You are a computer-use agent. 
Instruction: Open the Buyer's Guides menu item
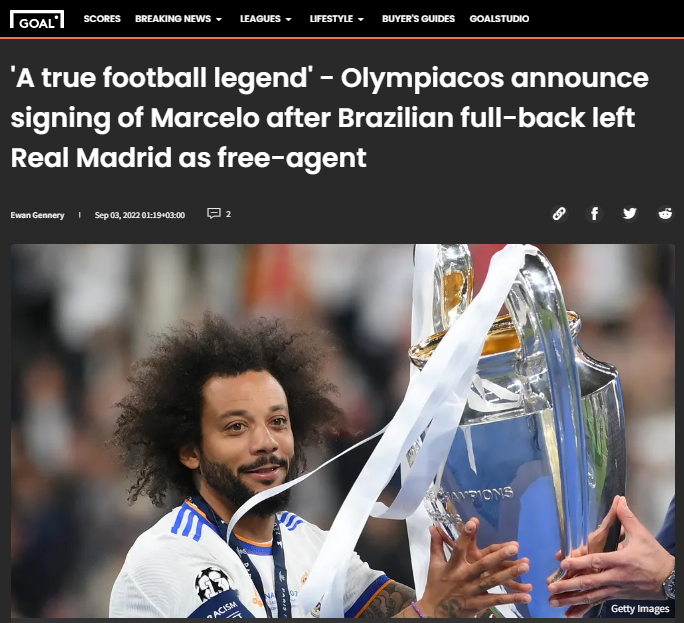[x=418, y=19]
